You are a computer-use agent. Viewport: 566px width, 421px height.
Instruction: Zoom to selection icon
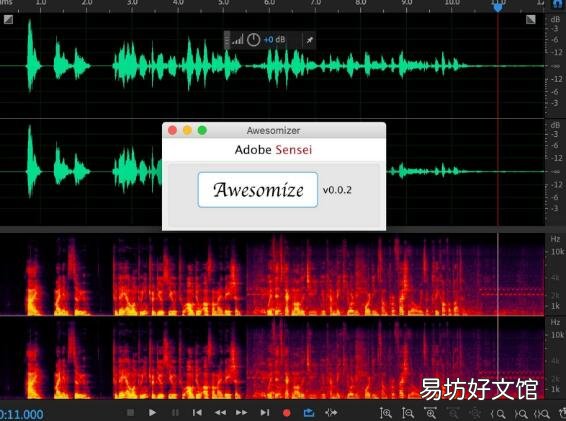click(542, 413)
